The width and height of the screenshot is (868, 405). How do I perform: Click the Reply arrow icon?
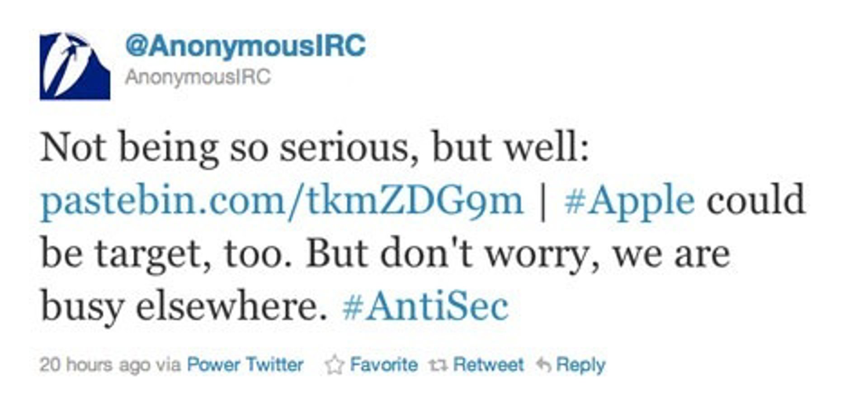(x=543, y=365)
